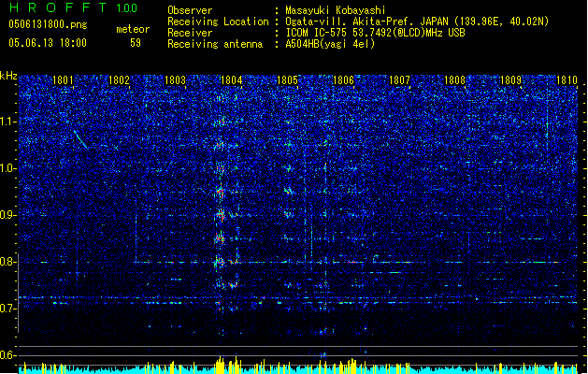Click the 'meteor' label
The image size is (588, 374).
coord(133,29)
